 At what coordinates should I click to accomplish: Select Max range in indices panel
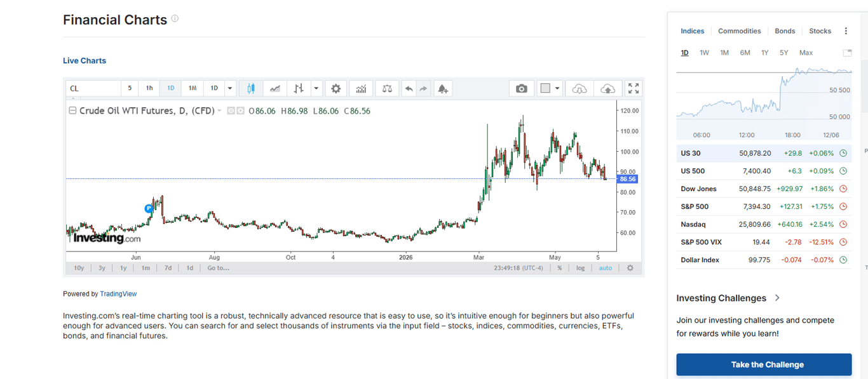pyautogui.click(x=806, y=53)
